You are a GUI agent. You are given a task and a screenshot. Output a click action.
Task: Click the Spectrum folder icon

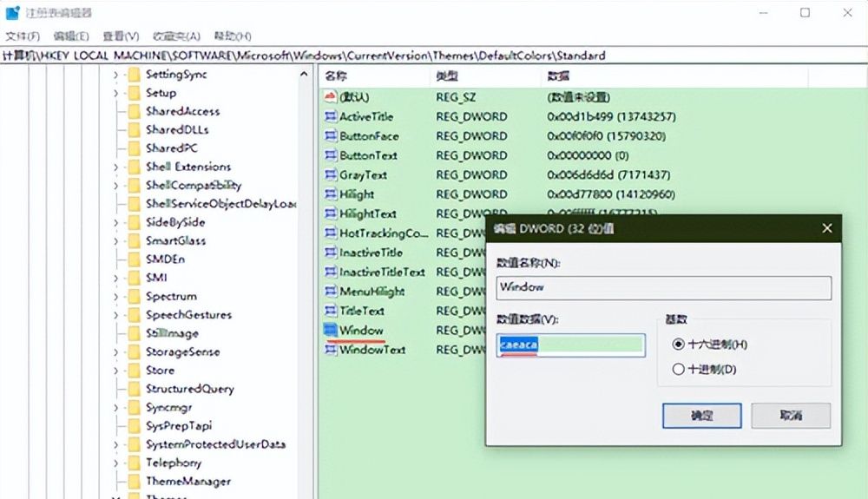point(134,296)
